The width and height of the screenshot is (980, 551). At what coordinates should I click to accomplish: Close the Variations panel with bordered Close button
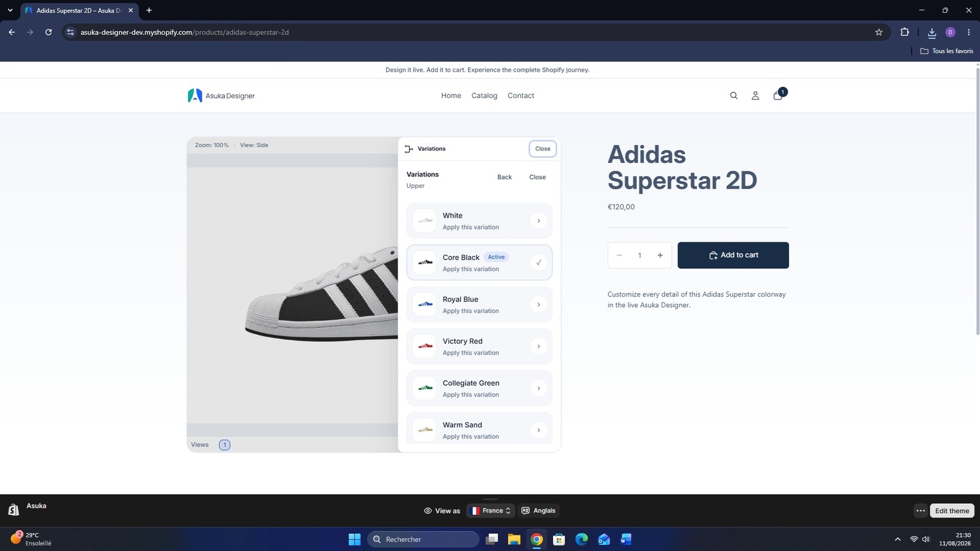pos(543,149)
